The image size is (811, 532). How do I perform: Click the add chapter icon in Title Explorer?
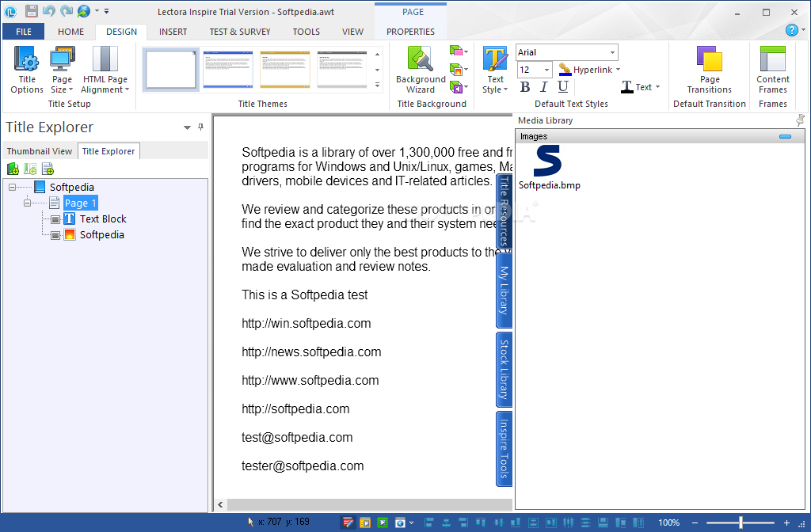(13, 169)
